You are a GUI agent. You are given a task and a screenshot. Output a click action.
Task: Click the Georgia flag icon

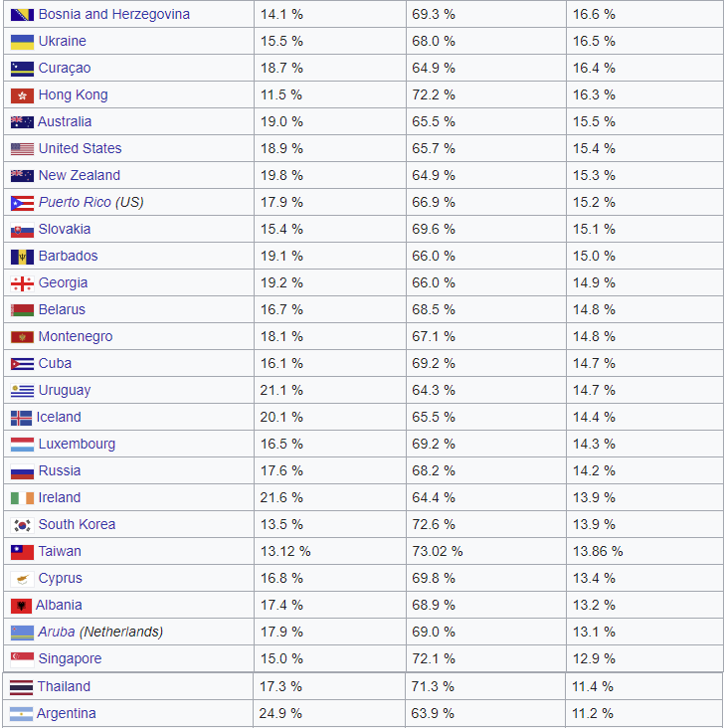(22, 283)
